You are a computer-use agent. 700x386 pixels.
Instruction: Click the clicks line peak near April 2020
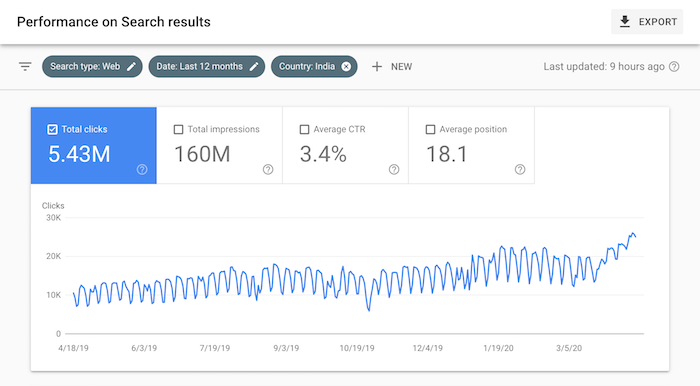[632, 233]
